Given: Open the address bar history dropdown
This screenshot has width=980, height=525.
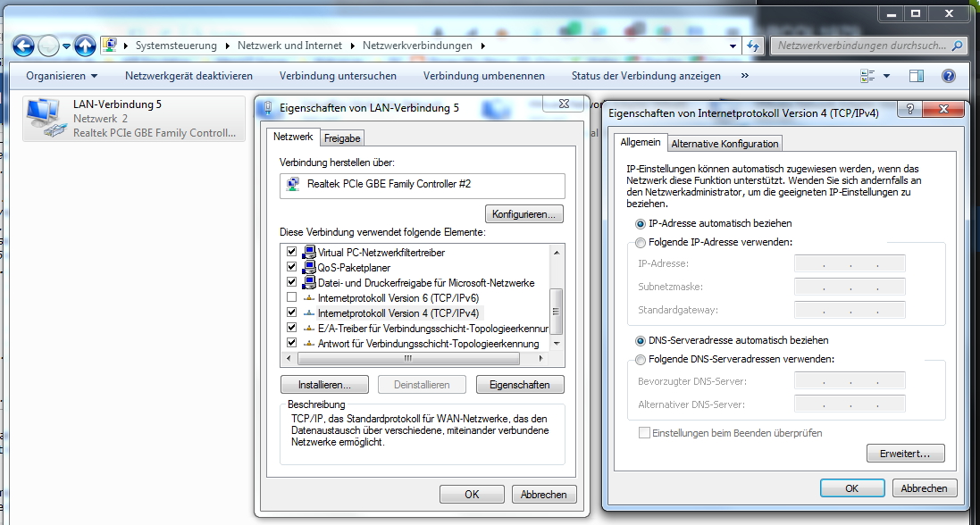Looking at the screenshot, I should coord(733,46).
